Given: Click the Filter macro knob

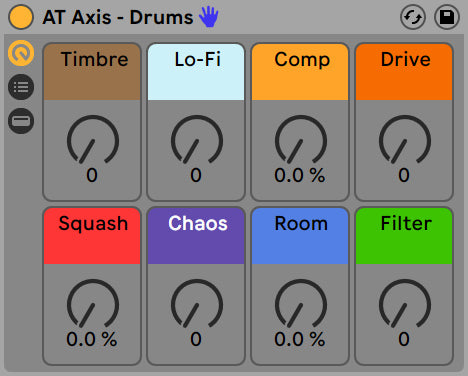Looking at the screenshot, I should click(x=405, y=304).
